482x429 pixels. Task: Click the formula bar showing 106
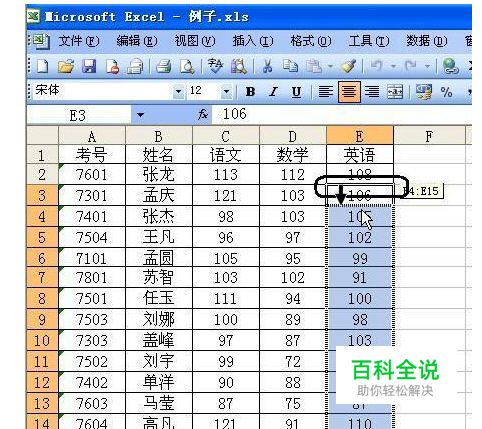click(x=342, y=114)
